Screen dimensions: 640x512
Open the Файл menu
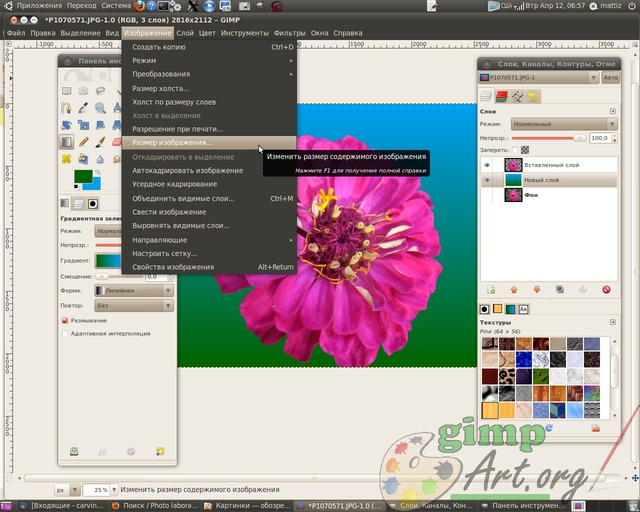[16, 33]
